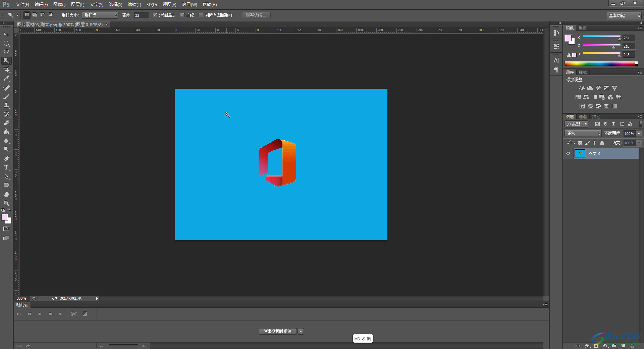Select the Hand tool

pyautogui.click(x=6, y=195)
